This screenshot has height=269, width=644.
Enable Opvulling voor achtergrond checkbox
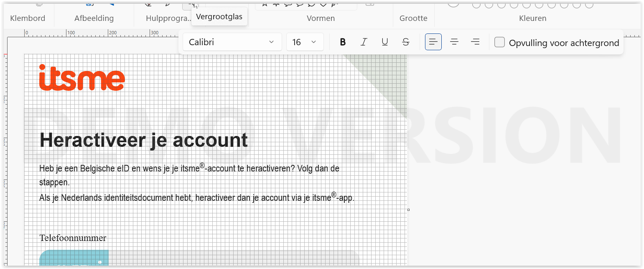pos(500,42)
